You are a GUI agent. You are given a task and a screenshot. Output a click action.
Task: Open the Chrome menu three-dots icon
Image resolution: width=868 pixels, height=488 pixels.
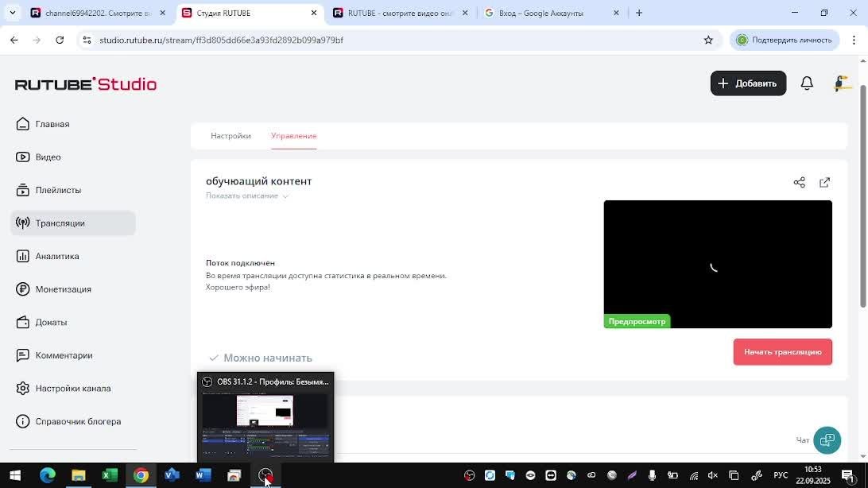pyautogui.click(x=854, y=40)
